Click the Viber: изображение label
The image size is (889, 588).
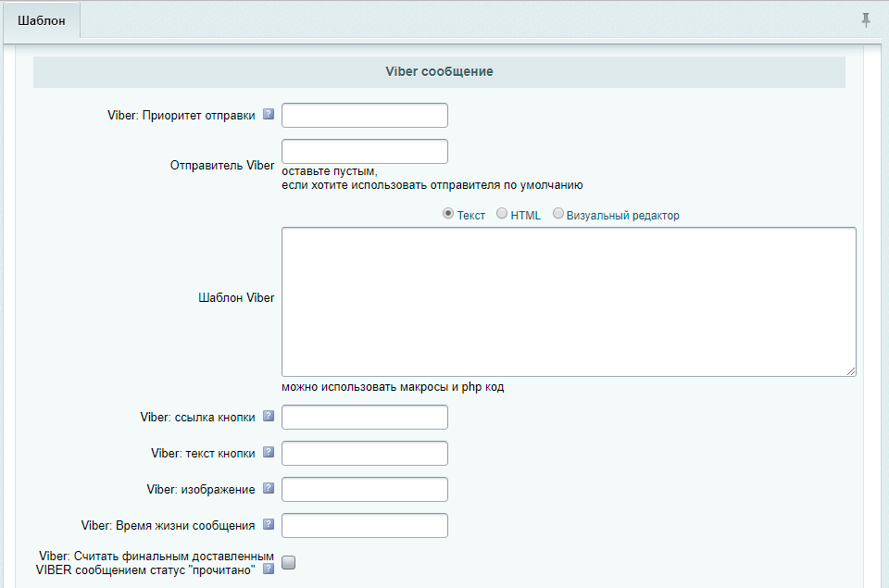tap(201, 489)
